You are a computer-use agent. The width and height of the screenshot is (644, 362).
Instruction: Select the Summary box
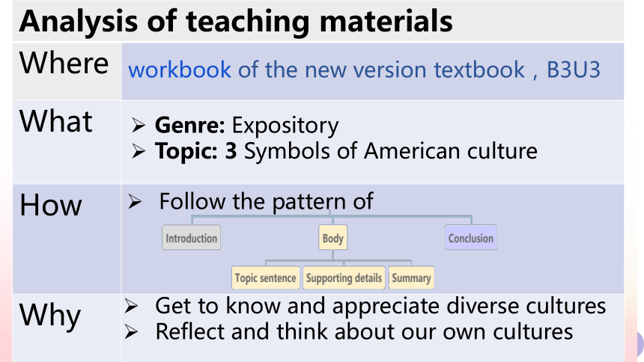[x=411, y=278]
